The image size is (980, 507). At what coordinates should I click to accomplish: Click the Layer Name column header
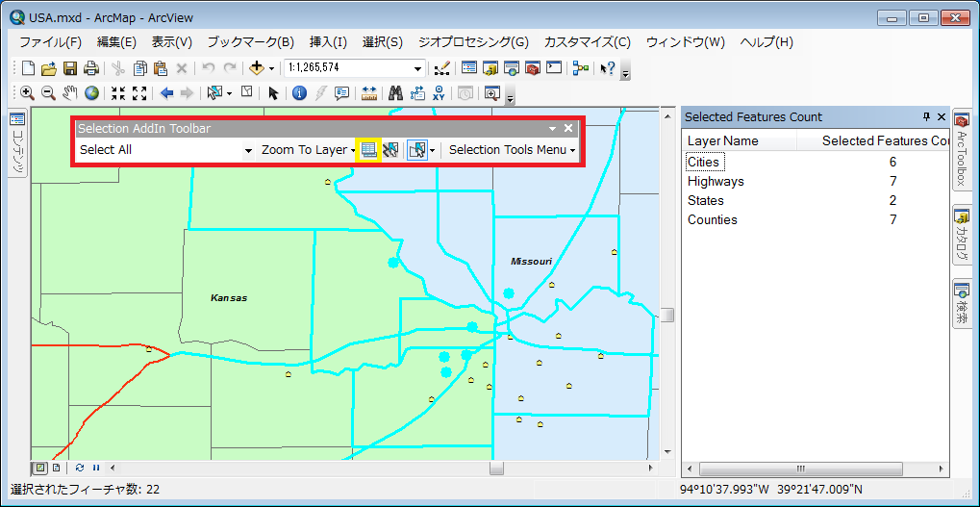740,140
